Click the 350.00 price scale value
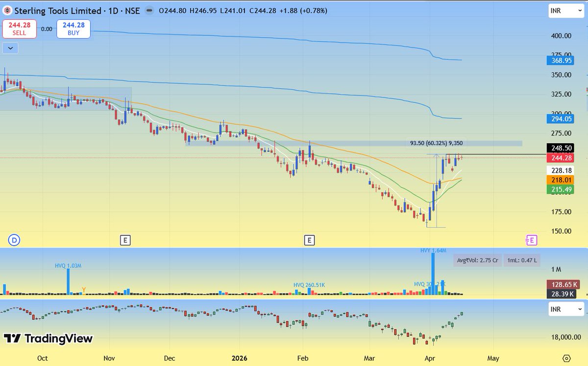The image size is (588, 366). (x=561, y=75)
